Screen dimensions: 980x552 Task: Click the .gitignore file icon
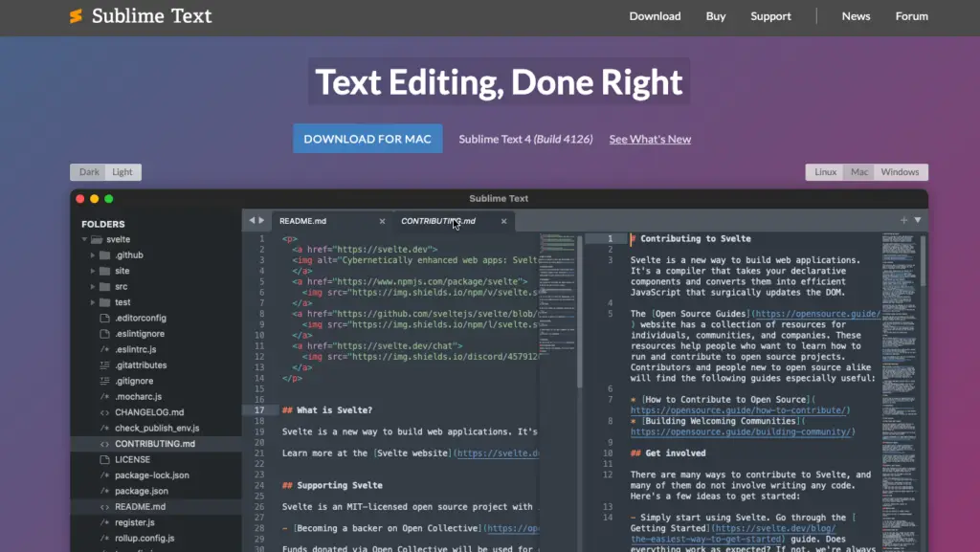tap(105, 381)
